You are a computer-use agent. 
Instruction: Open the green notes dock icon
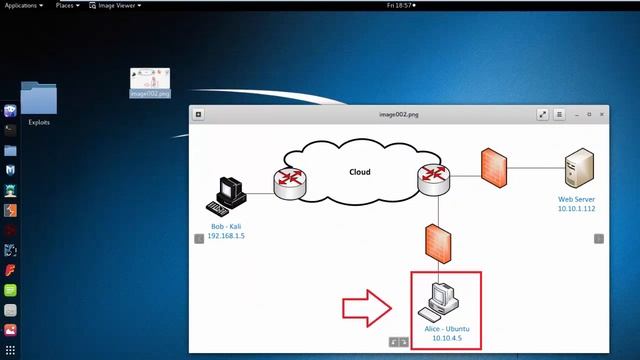10,290
